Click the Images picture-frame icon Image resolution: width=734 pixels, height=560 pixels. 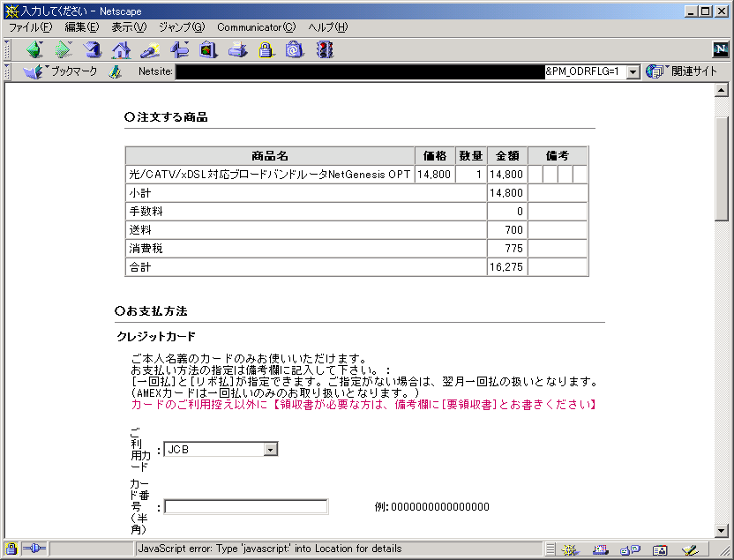pos(208,49)
